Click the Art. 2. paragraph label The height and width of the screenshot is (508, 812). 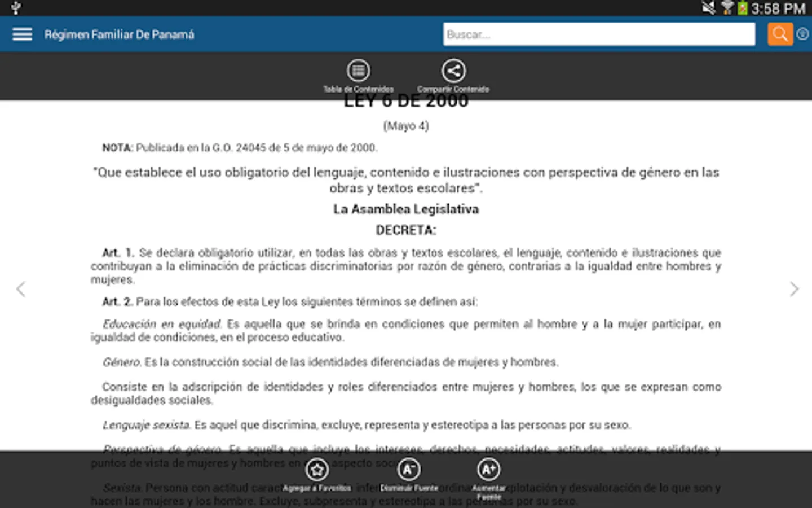point(117,301)
